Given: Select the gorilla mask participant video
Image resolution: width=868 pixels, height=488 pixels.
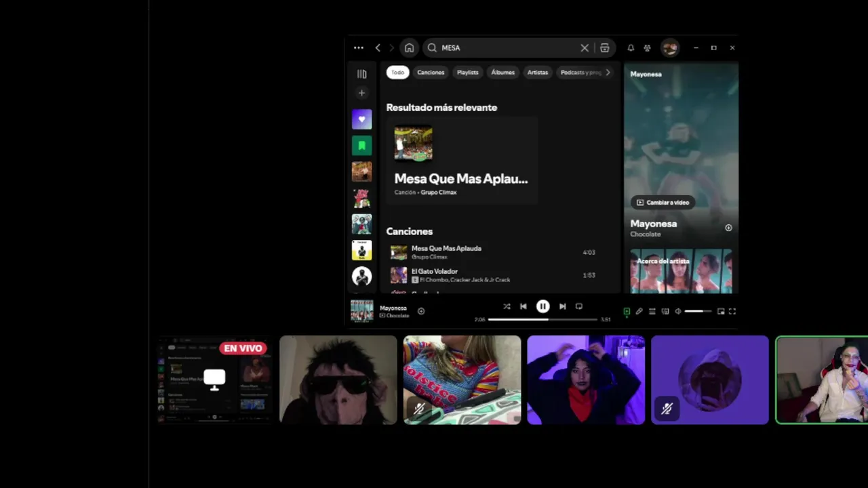Looking at the screenshot, I should pyautogui.click(x=338, y=380).
